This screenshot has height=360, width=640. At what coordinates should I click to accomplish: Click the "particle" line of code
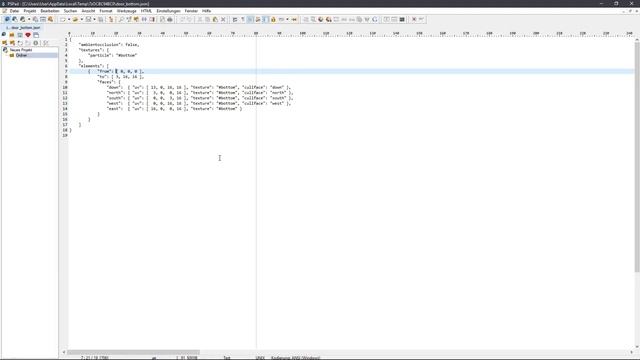coord(113,55)
